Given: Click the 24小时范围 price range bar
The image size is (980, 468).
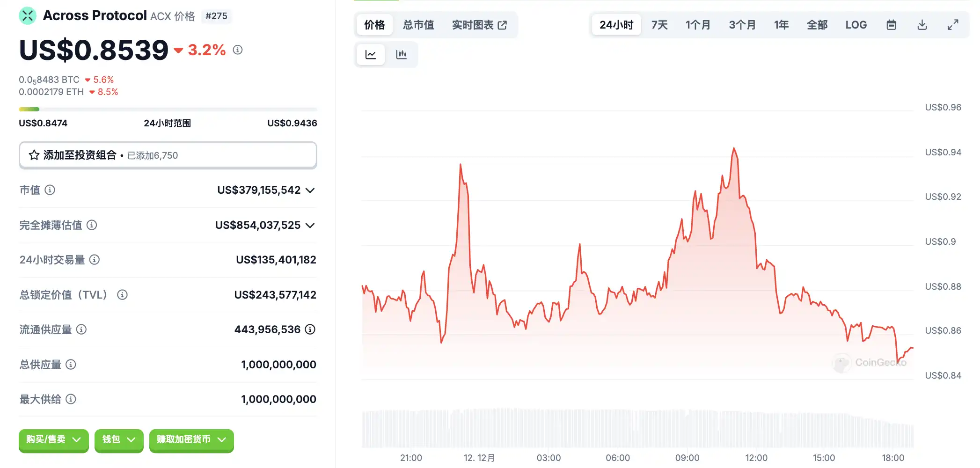Looking at the screenshot, I should (168, 110).
